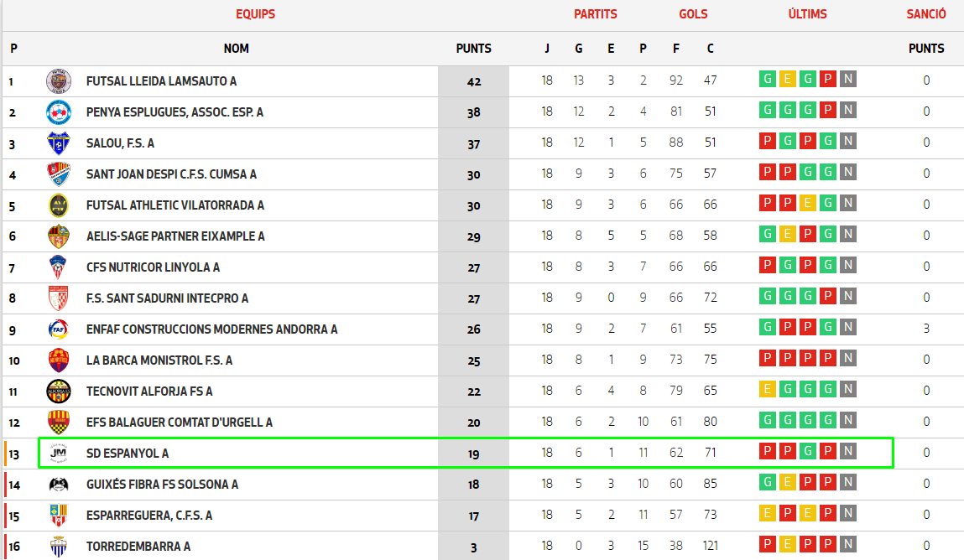Toggle the gray N square for SD Espanyol
The image size is (964, 560).
point(848,451)
